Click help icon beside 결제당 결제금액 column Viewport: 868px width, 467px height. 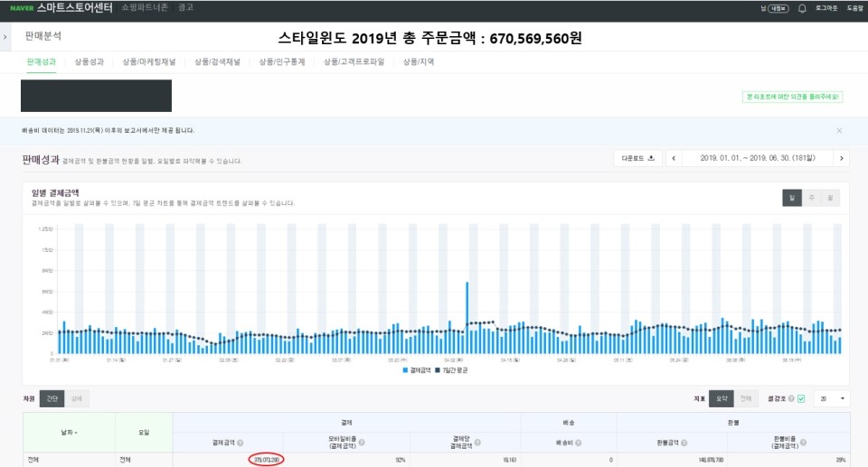(x=477, y=442)
